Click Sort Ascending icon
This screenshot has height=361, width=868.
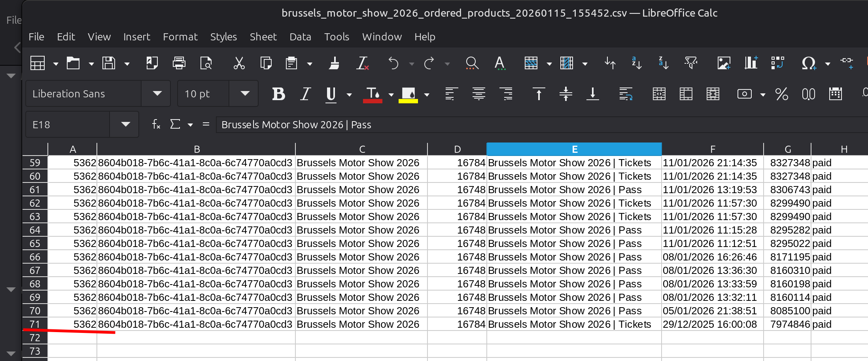[637, 63]
